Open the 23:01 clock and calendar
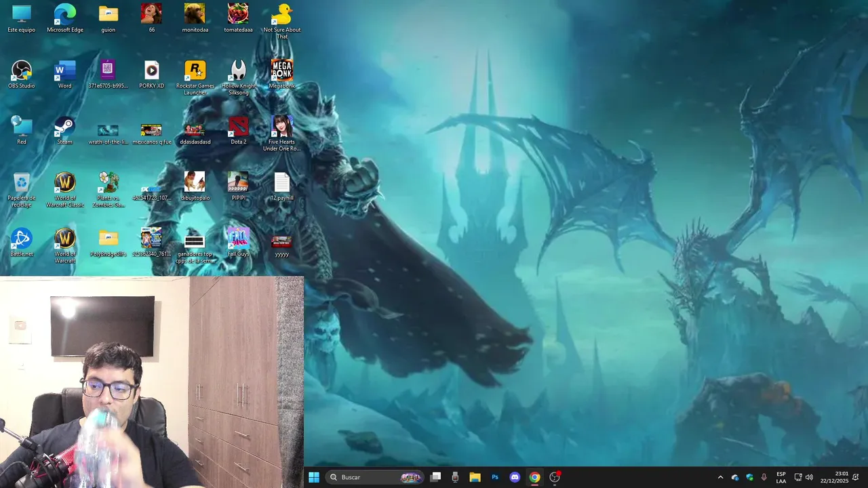This screenshot has height=488, width=868. pos(834,477)
